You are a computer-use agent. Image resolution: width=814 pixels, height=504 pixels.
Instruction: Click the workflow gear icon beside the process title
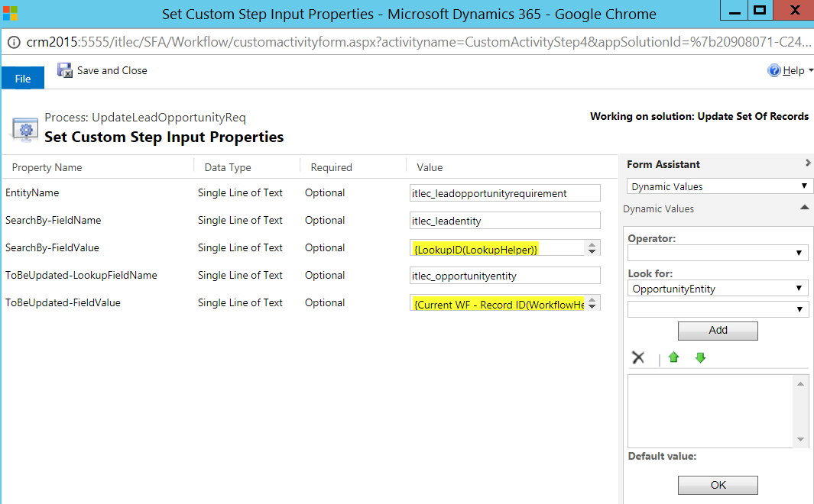24,128
